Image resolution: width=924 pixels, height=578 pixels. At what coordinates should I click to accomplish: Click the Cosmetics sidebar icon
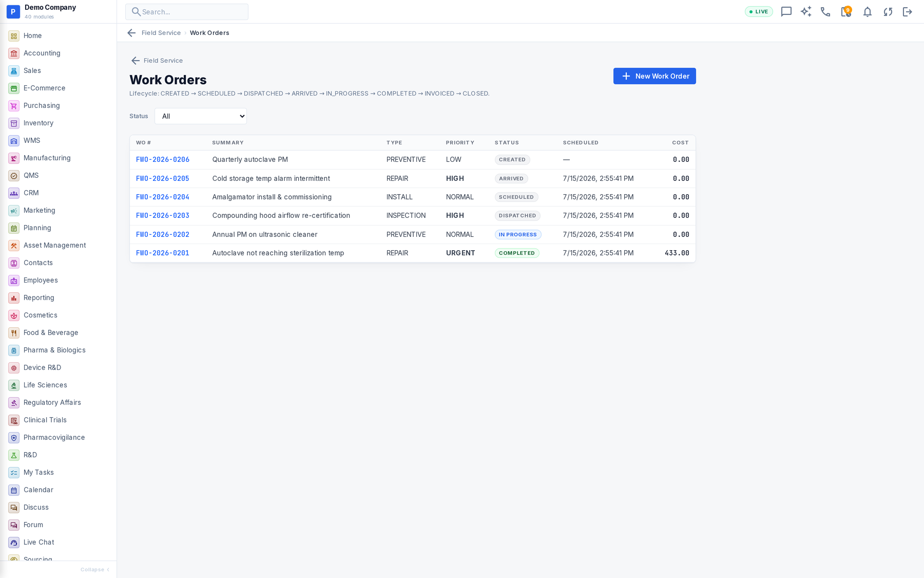coord(14,315)
